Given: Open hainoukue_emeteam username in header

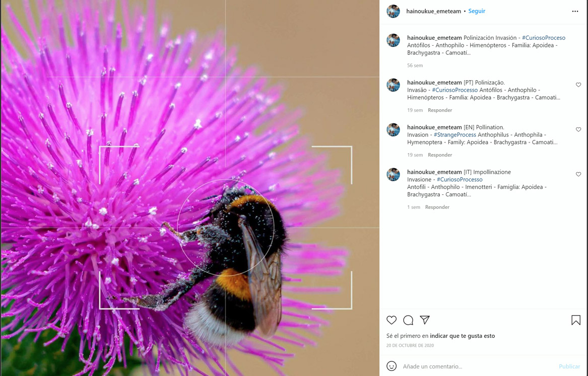Looking at the screenshot, I should coord(433,11).
